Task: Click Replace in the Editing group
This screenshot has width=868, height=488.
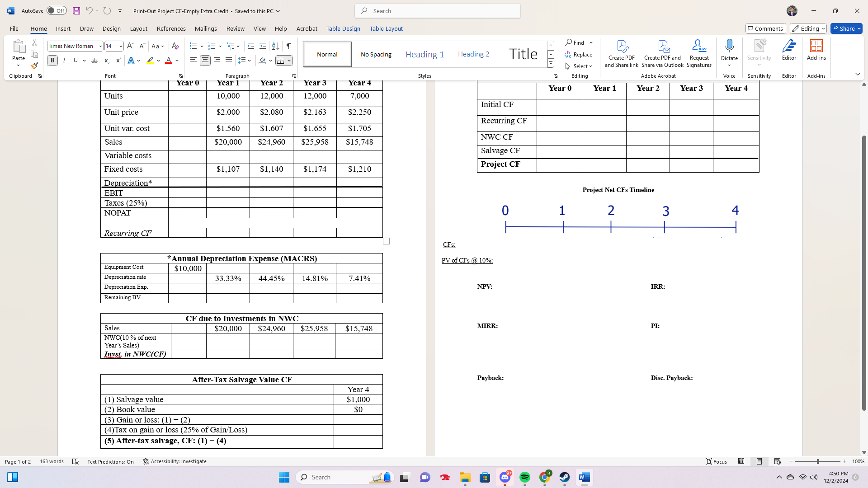Action: click(x=580, y=54)
